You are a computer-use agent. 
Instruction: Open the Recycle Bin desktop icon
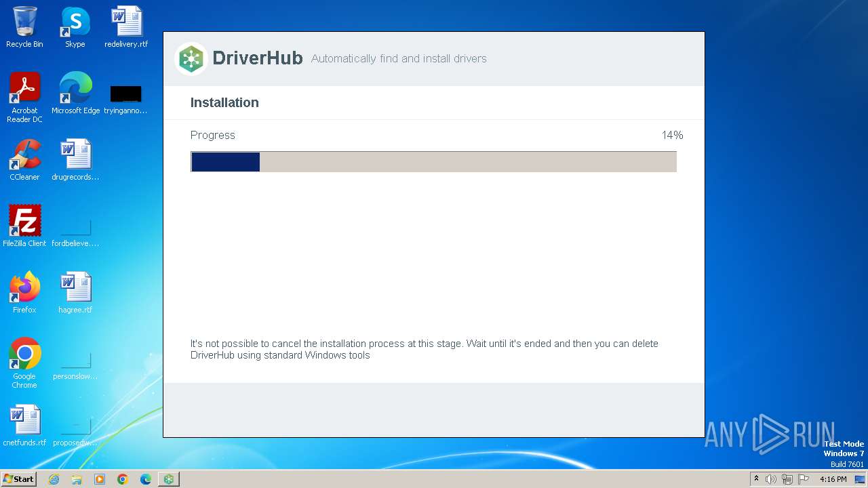(24, 27)
